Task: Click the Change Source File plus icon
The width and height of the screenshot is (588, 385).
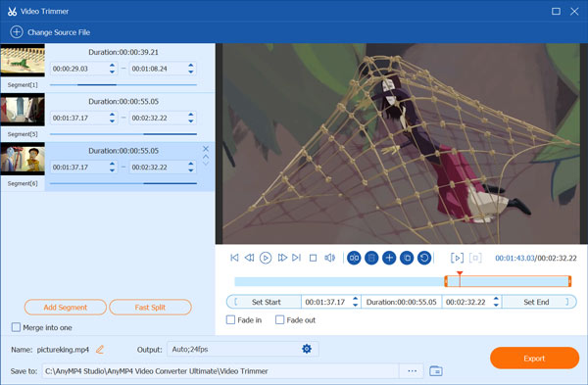Action: [17, 32]
